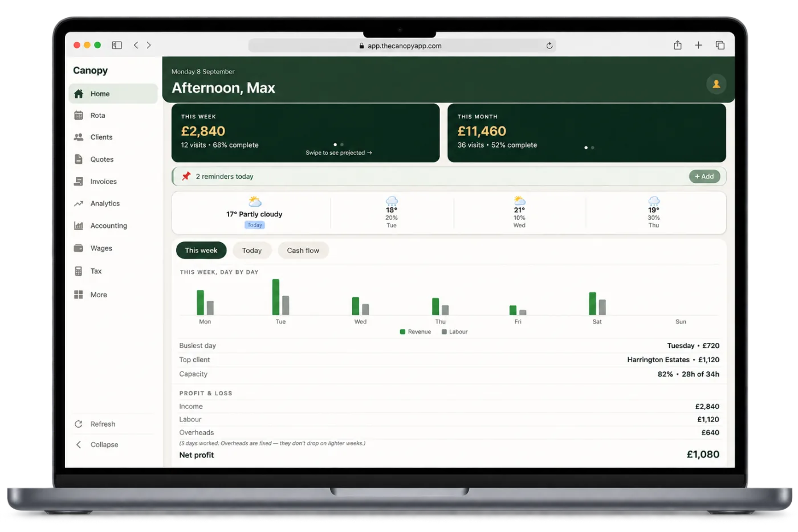Click Thursday's rain cloud weather icon
The height and width of the screenshot is (532, 798).
[x=654, y=200]
